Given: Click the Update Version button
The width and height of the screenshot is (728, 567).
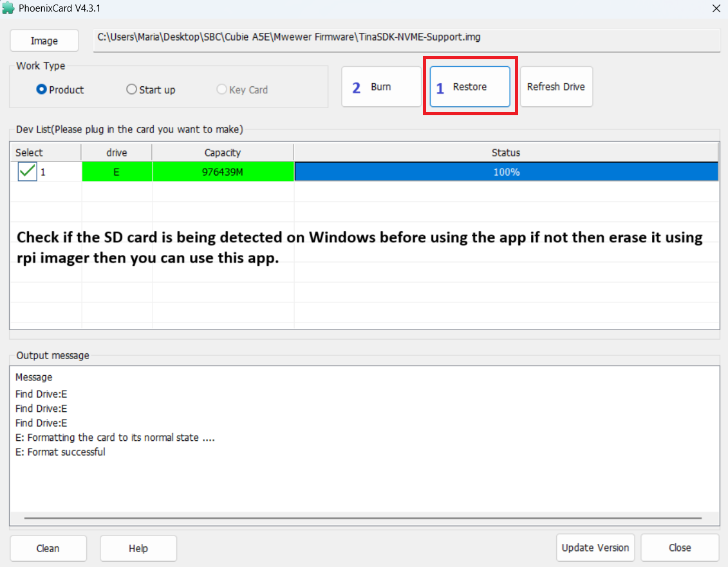Looking at the screenshot, I should click(595, 548).
